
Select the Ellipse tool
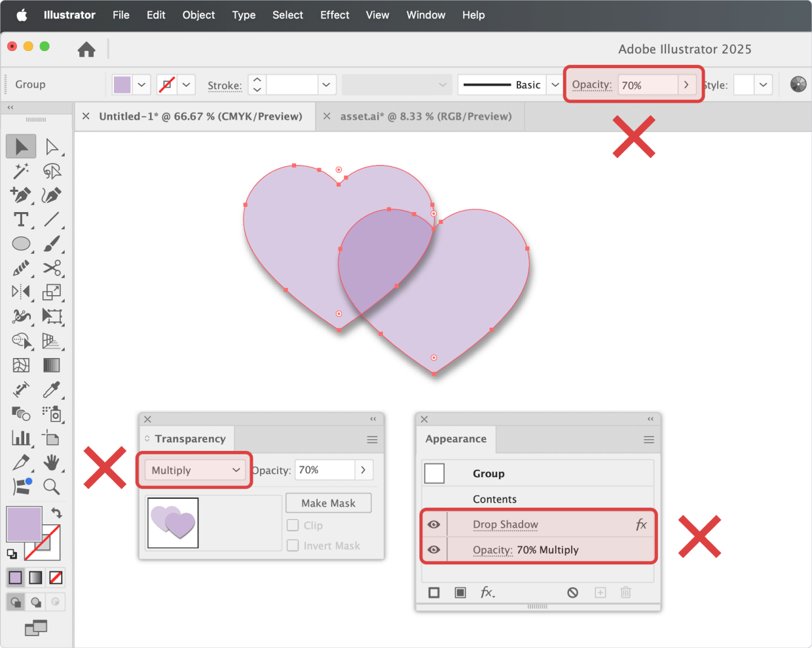coord(21,244)
